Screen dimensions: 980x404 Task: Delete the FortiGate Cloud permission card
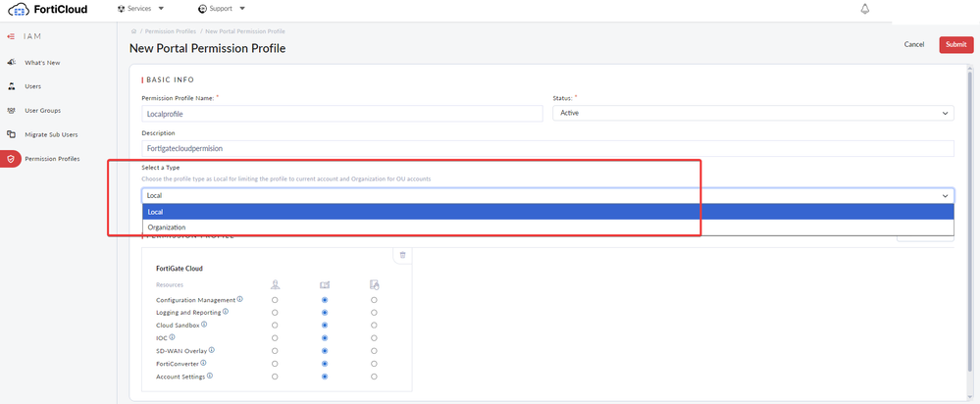402,255
